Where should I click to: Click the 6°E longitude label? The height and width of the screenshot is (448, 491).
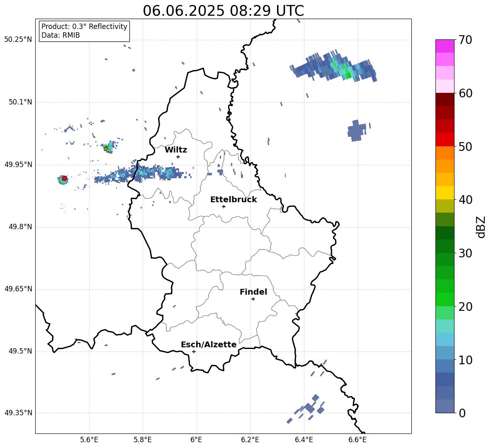pyautogui.click(x=196, y=440)
